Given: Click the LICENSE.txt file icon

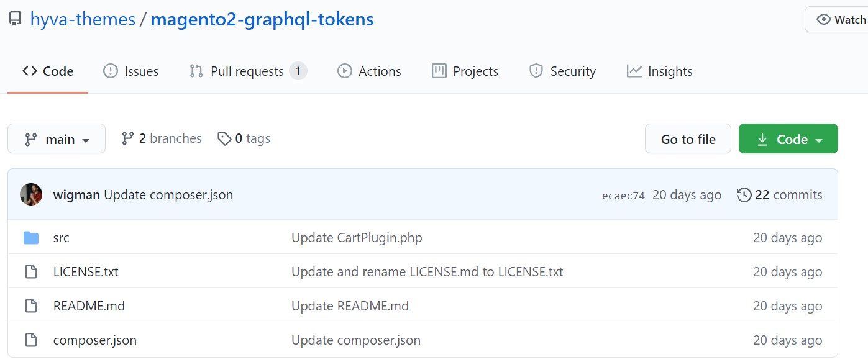Looking at the screenshot, I should coord(31,272).
